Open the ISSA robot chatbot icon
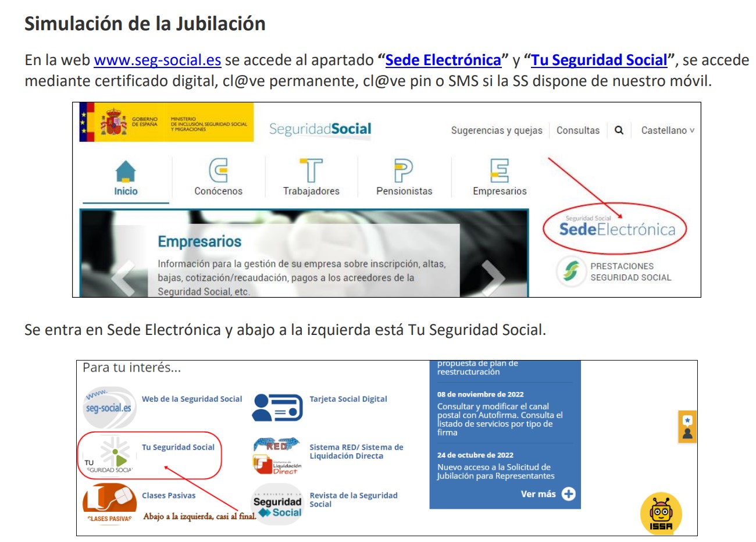Screen dimensions: 756x542 [x=661, y=515]
